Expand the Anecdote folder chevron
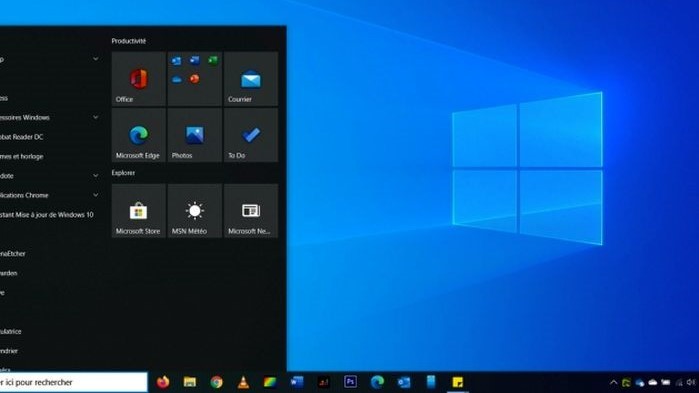This screenshot has height=393, width=699. (x=96, y=176)
